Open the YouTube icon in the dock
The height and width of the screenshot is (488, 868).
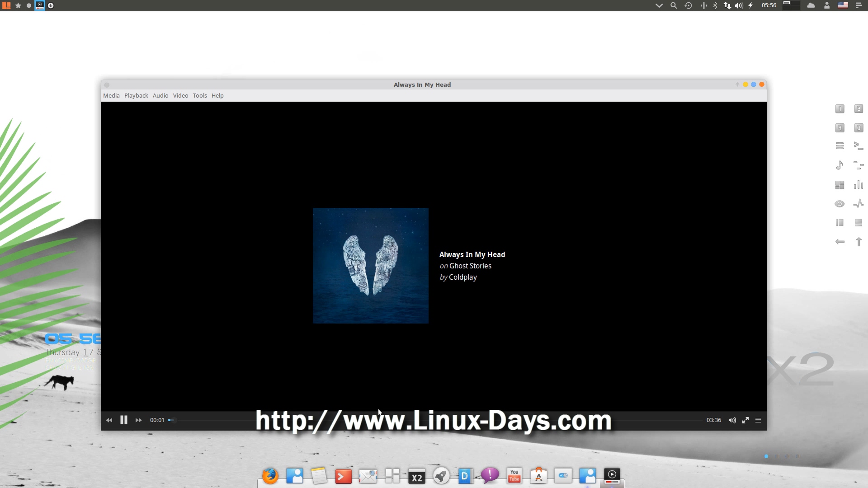(514, 476)
